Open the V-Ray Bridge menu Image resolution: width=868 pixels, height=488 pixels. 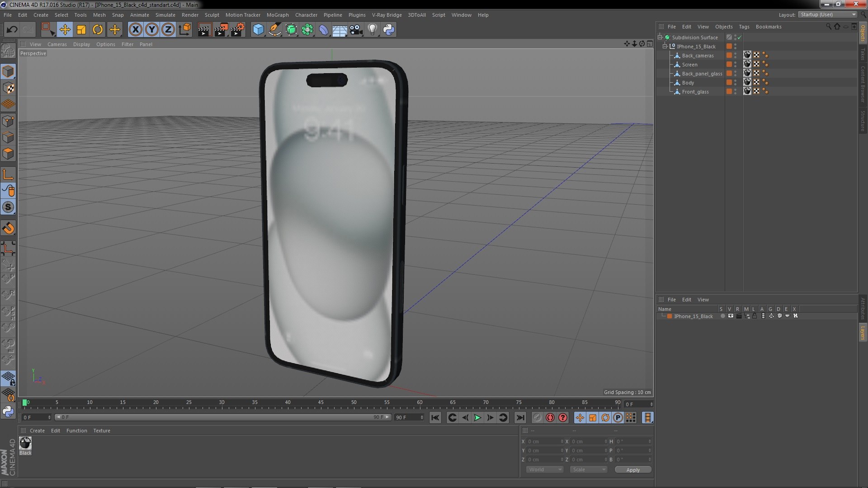pyautogui.click(x=387, y=15)
